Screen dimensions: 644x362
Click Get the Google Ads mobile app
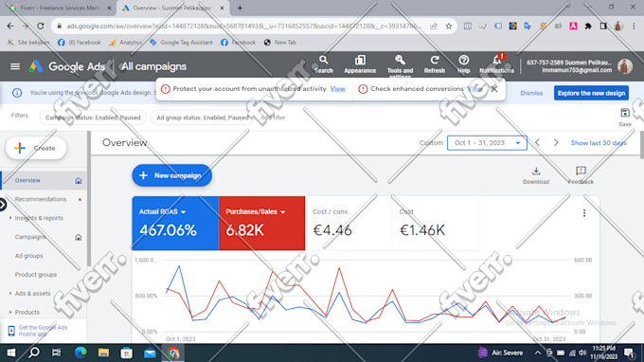coord(43,331)
